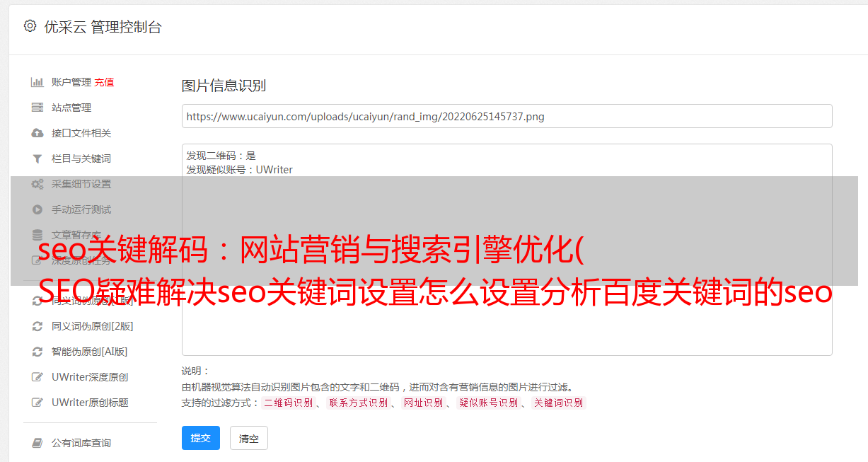Open 公有词库查询
868x462 pixels.
pyautogui.click(x=81, y=443)
